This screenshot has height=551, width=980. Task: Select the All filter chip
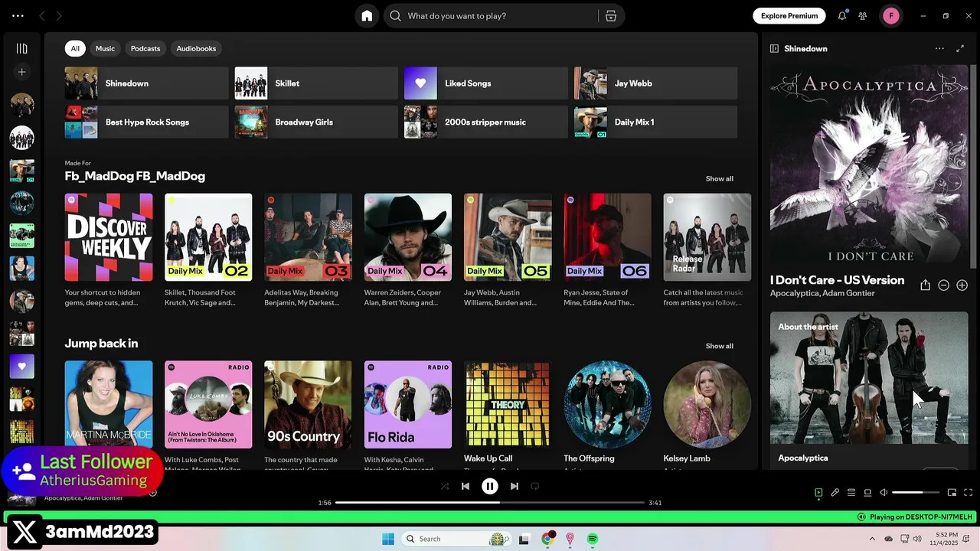[x=75, y=48]
